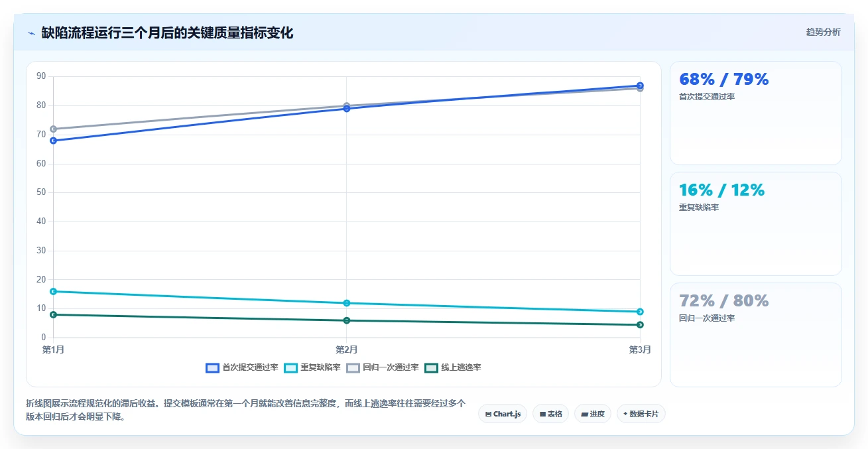Click 线上逃逸率 data point at 第2月
This screenshot has height=449, width=868.
(347, 320)
